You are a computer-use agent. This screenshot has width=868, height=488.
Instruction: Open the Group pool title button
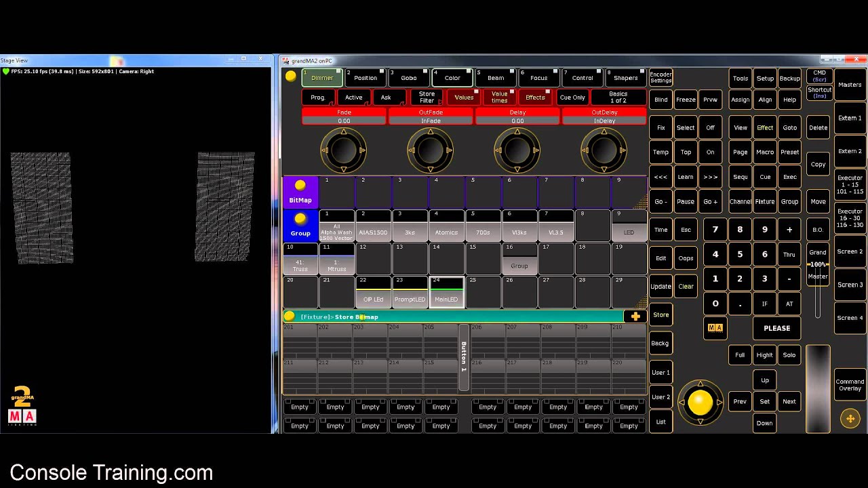coord(300,225)
